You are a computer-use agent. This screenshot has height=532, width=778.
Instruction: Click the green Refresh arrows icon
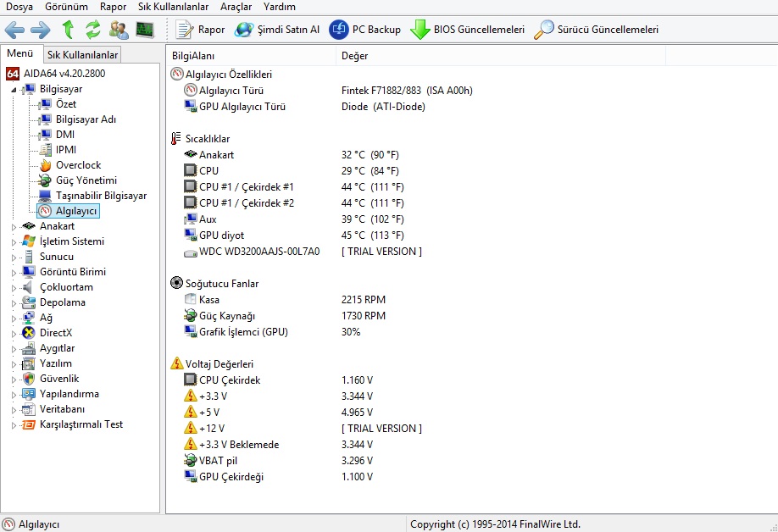pos(92,30)
